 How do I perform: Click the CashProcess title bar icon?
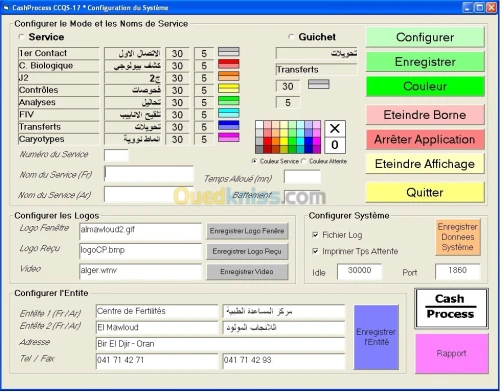pos(6,7)
